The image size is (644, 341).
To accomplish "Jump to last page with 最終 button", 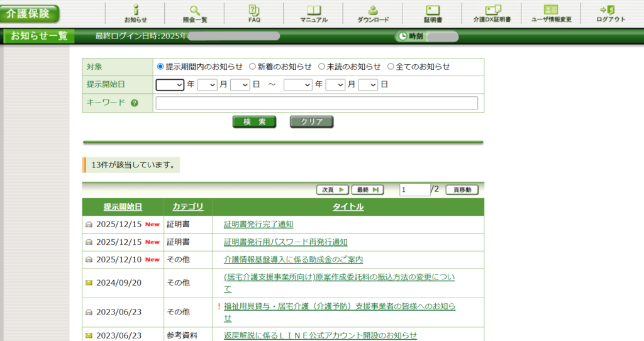I will (x=367, y=190).
